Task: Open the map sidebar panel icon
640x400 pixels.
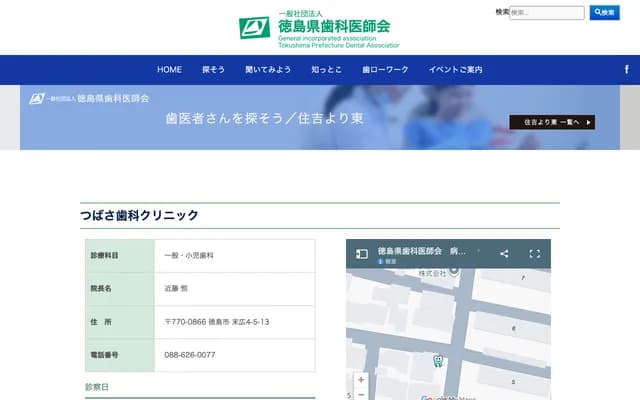Action: click(362, 254)
